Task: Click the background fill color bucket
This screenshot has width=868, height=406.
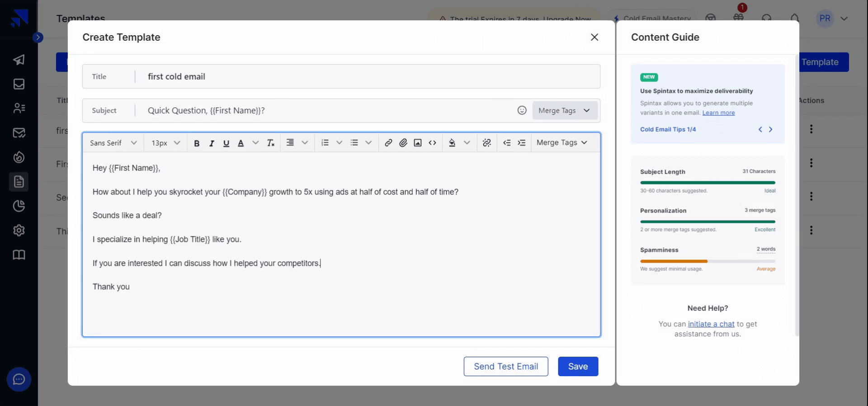Action: tap(452, 143)
